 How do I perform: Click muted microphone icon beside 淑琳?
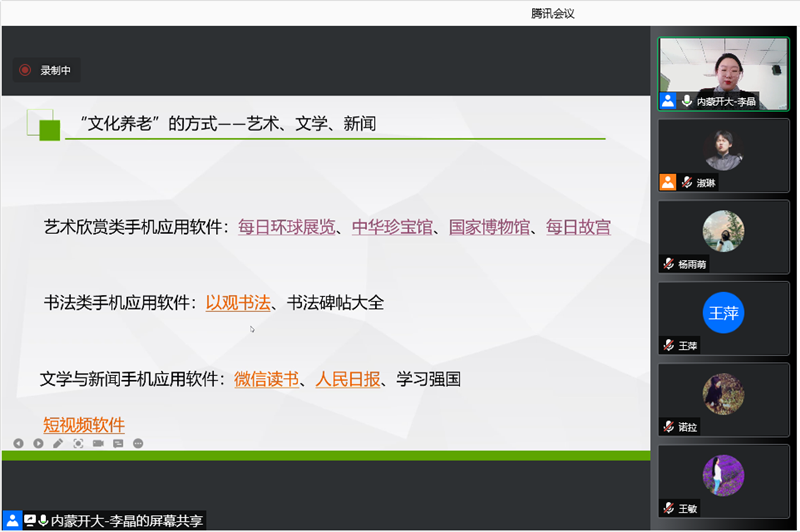pos(687,182)
